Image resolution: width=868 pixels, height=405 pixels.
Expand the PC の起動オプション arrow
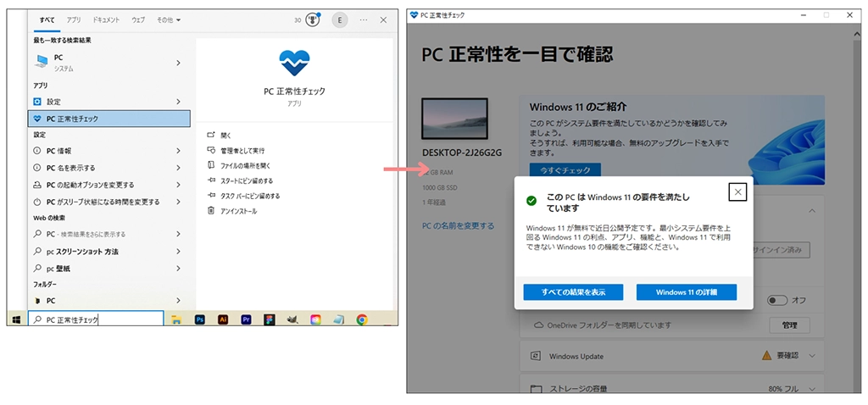tap(178, 185)
